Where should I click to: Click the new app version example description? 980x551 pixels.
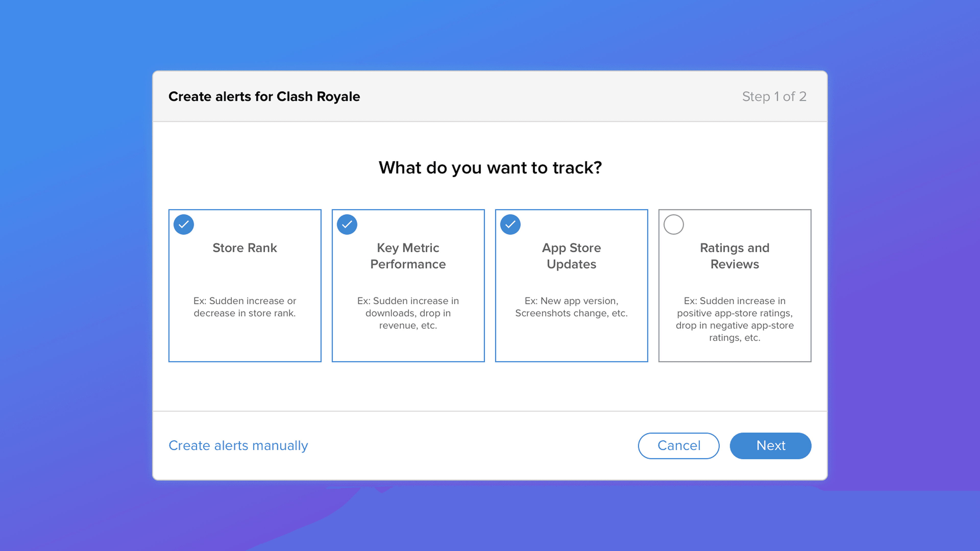tap(571, 307)
